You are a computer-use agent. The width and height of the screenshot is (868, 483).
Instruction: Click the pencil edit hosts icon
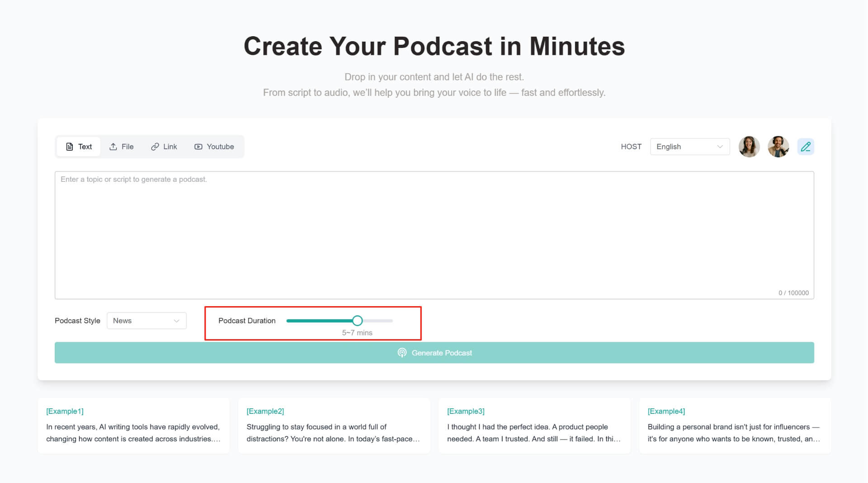click(x=806, y=147)
